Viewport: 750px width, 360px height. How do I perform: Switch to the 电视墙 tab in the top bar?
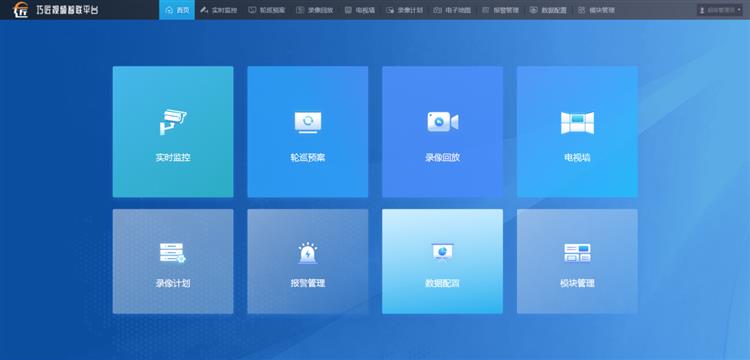point(359,10)
